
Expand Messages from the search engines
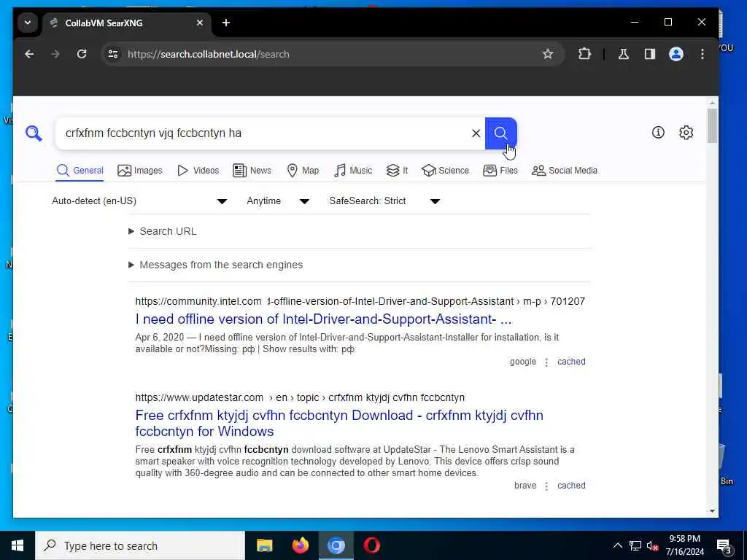click(215, 265)
